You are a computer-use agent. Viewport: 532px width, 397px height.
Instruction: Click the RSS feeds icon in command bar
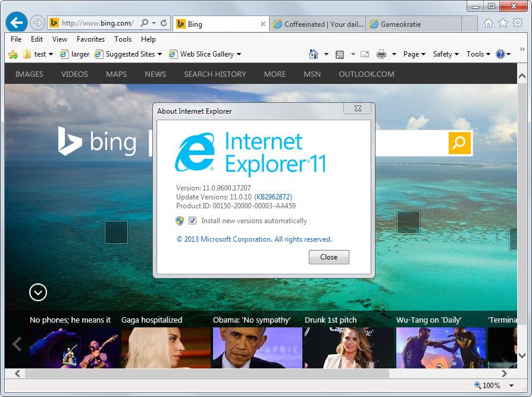pos(340,54)
